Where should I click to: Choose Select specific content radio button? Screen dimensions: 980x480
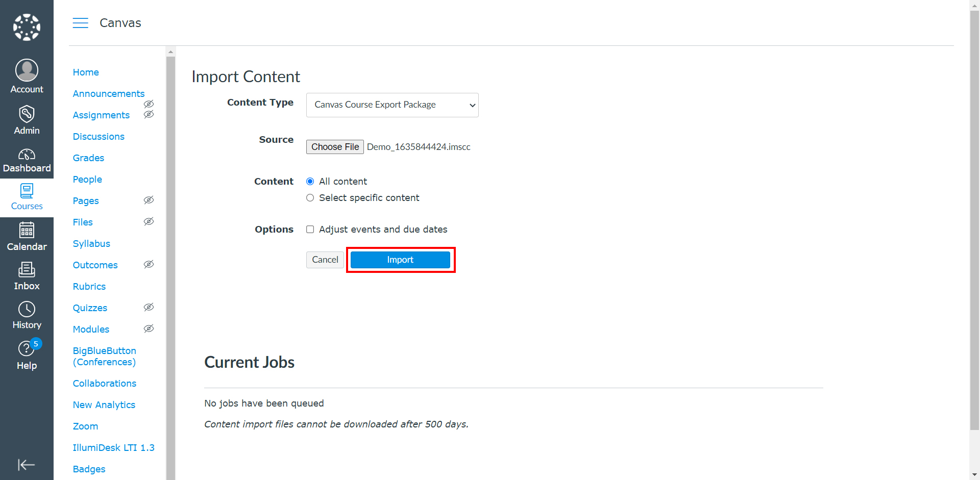pyautogui.click(x=310, y=198)
